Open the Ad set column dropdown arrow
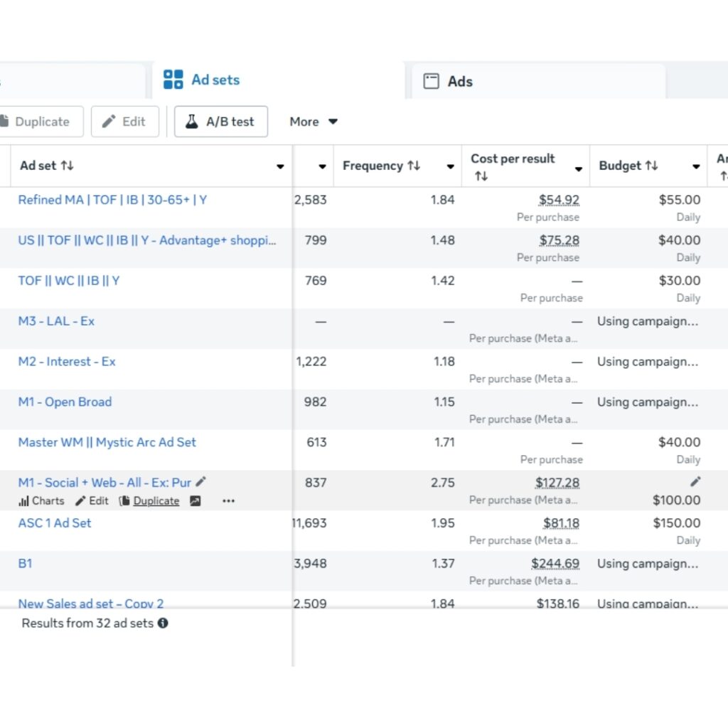Viewport: 728px width, 728px height. click(x=280, y=167)
